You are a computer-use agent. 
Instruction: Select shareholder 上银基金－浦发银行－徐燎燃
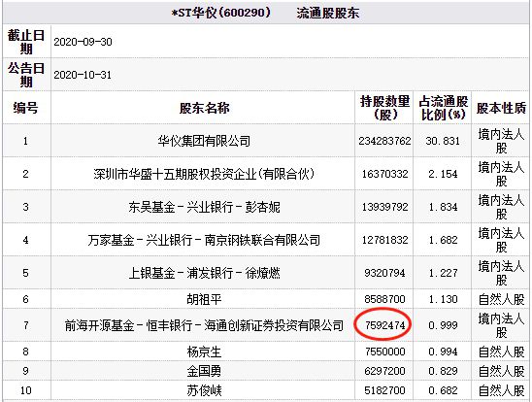(x=204, y=273)
